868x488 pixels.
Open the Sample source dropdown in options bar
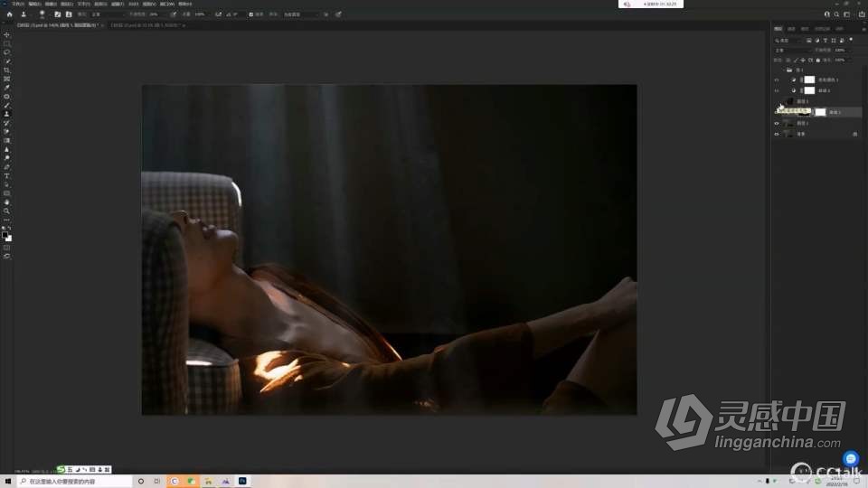click(300, 14)
